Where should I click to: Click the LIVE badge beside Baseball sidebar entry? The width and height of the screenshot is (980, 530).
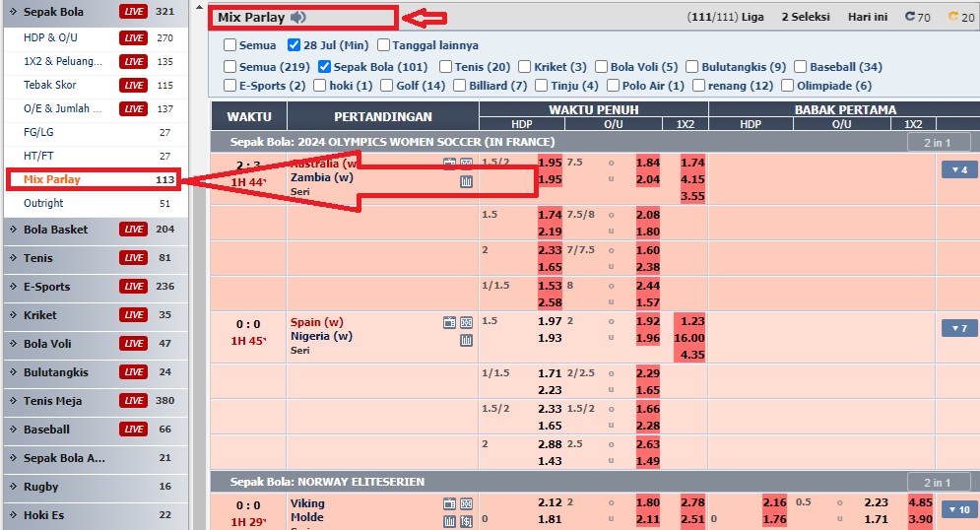coord(134,430)
